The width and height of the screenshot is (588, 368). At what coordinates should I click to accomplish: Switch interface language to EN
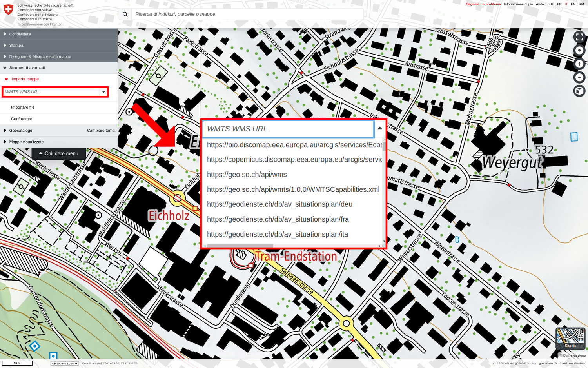tap(573, 4)
